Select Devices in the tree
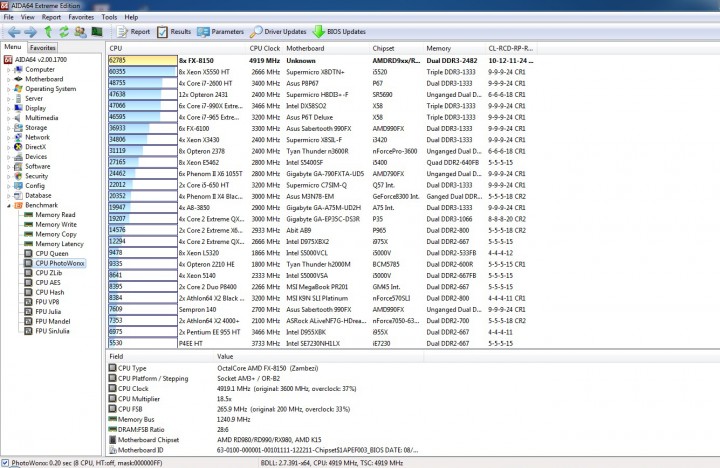The height and width of the screenshot is (468, 720). [36, 157]
